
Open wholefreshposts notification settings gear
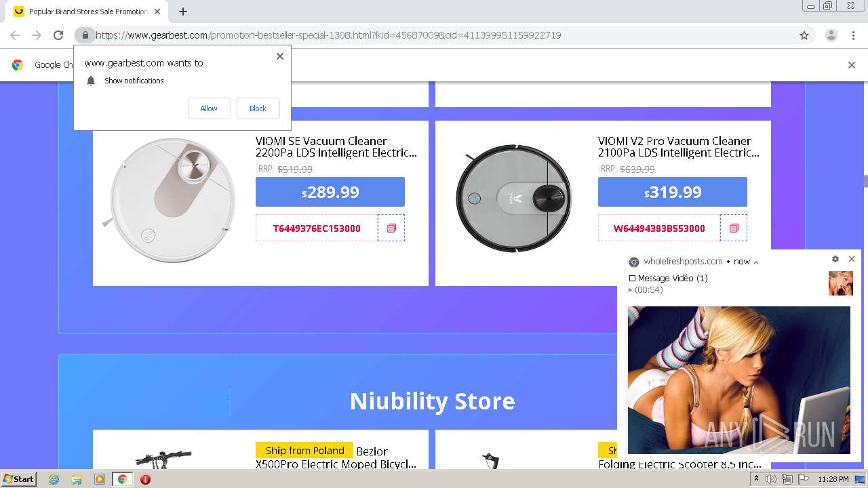(x=835, y=259)
